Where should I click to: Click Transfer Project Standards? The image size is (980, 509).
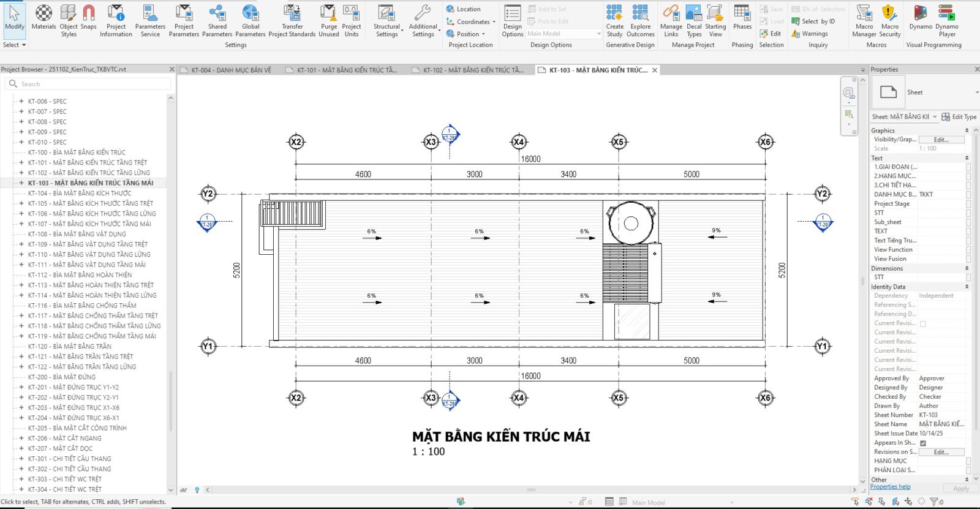tap(292, 21)
